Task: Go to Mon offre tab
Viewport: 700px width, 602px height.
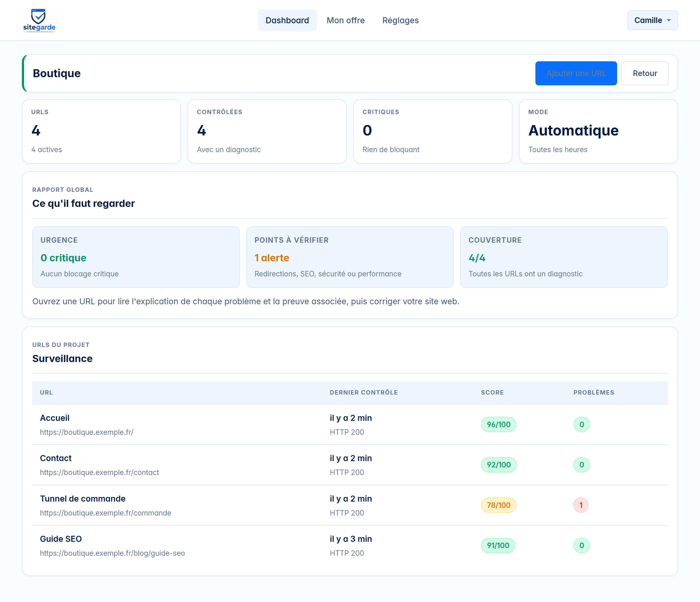Action: [346, 20]
